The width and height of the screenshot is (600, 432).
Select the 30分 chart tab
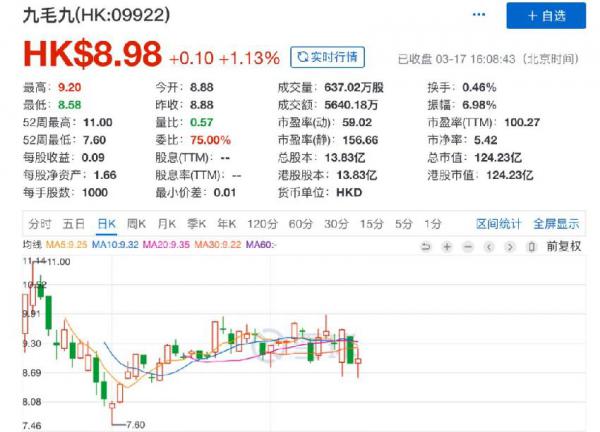336,224
